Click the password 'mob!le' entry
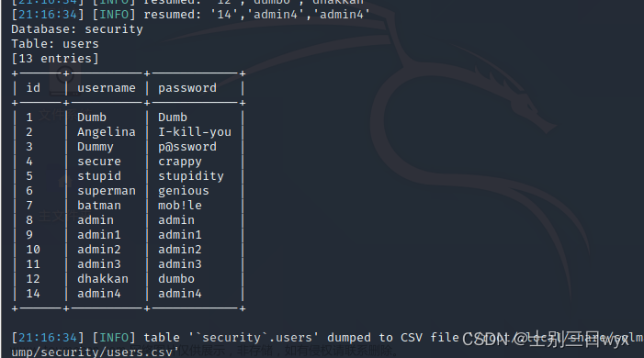The height and width of the screenshot is (358, 644). click(180, 206)
